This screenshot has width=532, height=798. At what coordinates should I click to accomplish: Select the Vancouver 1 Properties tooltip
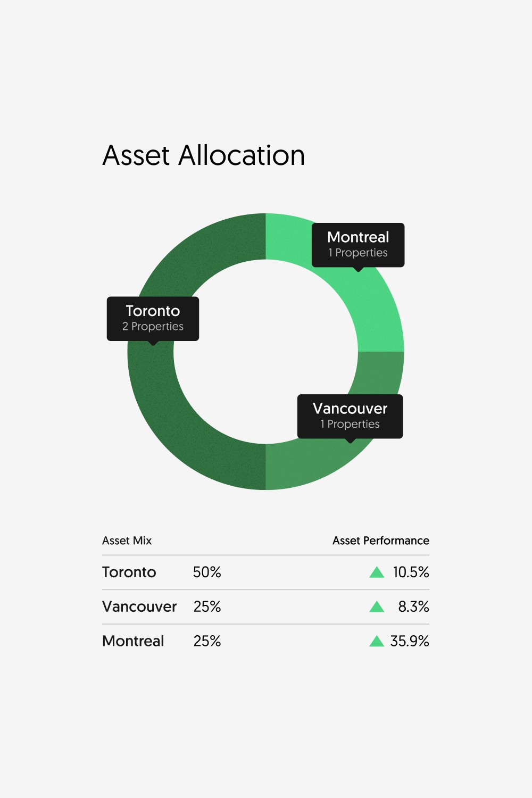point(350,417)
